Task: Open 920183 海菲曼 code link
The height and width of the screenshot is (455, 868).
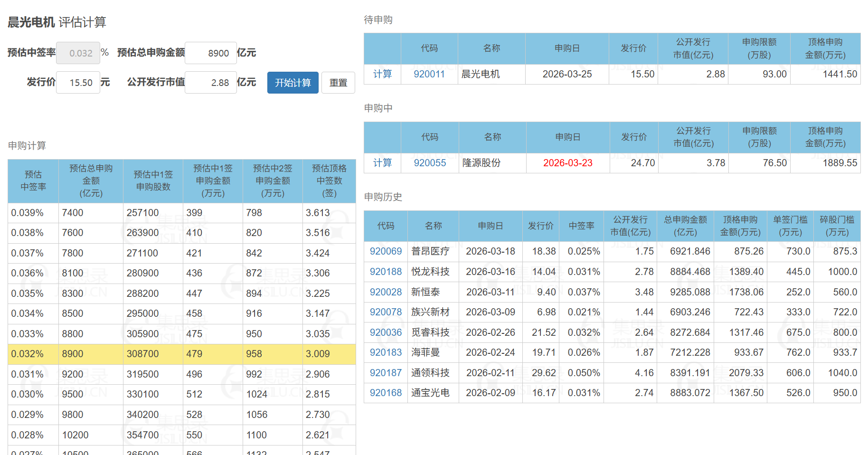Action: coord(386,352)
